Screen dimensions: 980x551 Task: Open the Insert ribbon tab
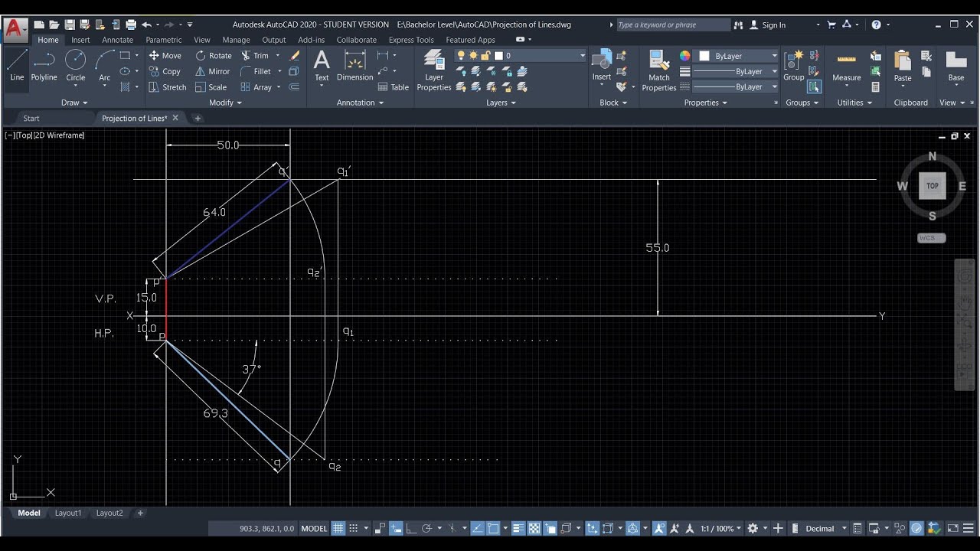[80, 40]
